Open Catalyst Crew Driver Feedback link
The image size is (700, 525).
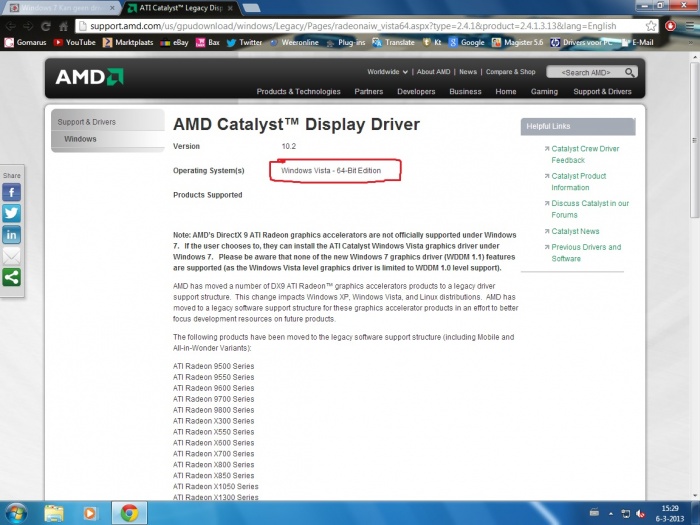point(585,154)
